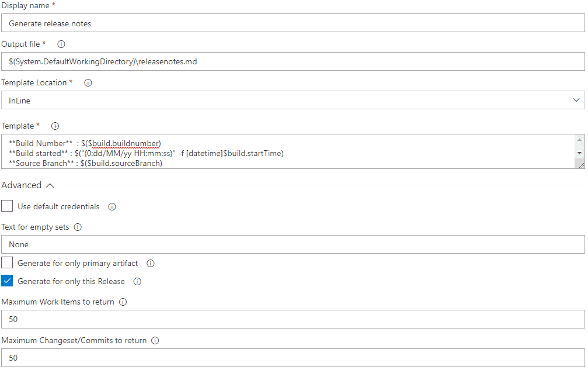Click the Generate for only primary artifact info icon

click(x=150, y=262)
